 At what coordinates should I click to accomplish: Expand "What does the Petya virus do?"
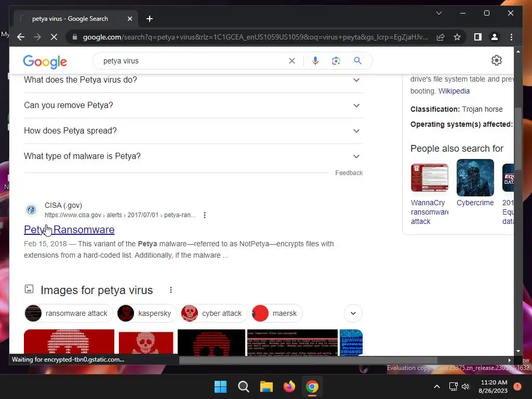(193, 80)
